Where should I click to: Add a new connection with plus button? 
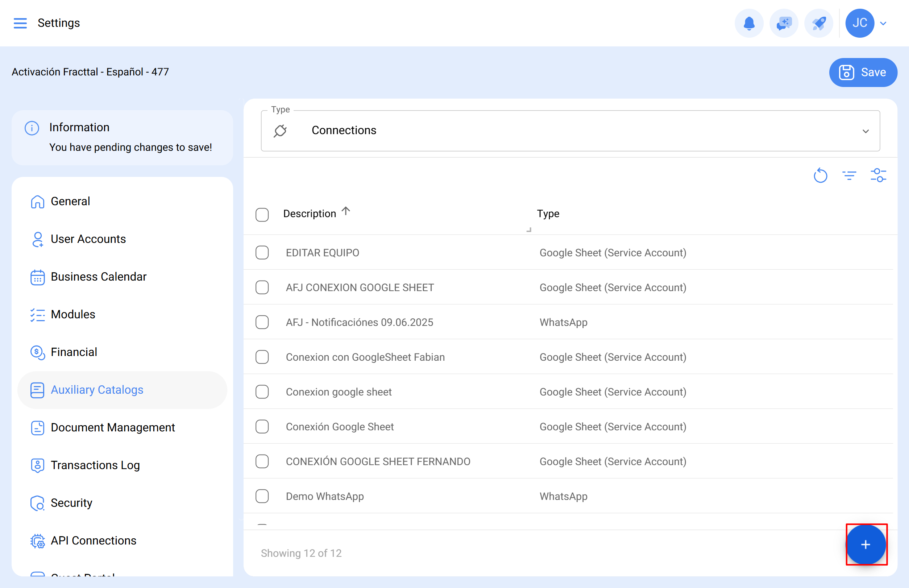(x=866, y=544)
